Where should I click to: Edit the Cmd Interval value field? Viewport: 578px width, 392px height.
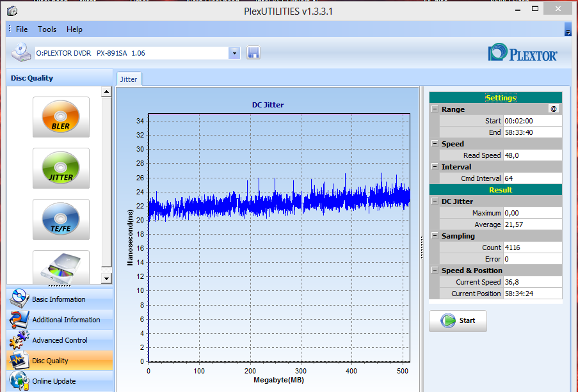pos(533,178)
